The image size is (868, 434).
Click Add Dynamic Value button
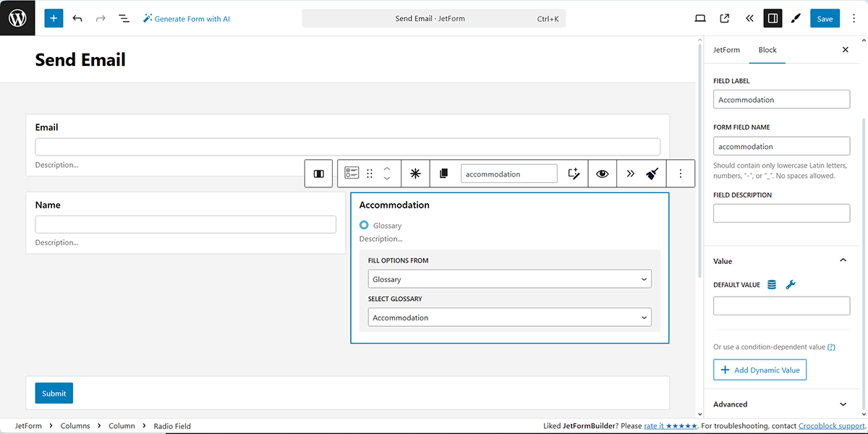[x=759, y=370]
